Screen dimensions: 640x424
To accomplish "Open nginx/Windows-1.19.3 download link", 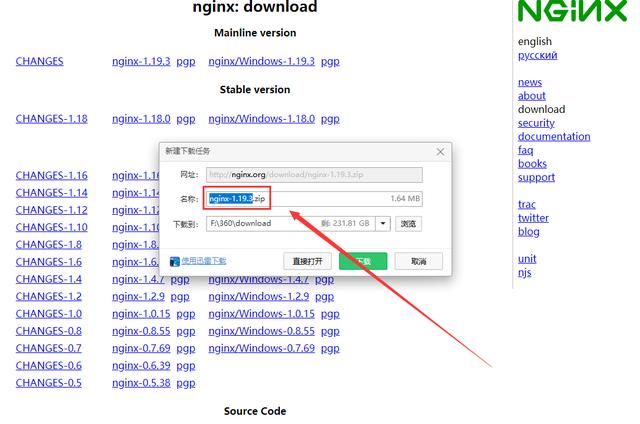I will click(262, 61).
